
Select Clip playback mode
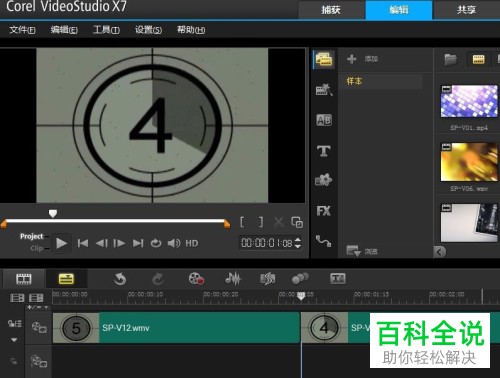tap(37, 248)
